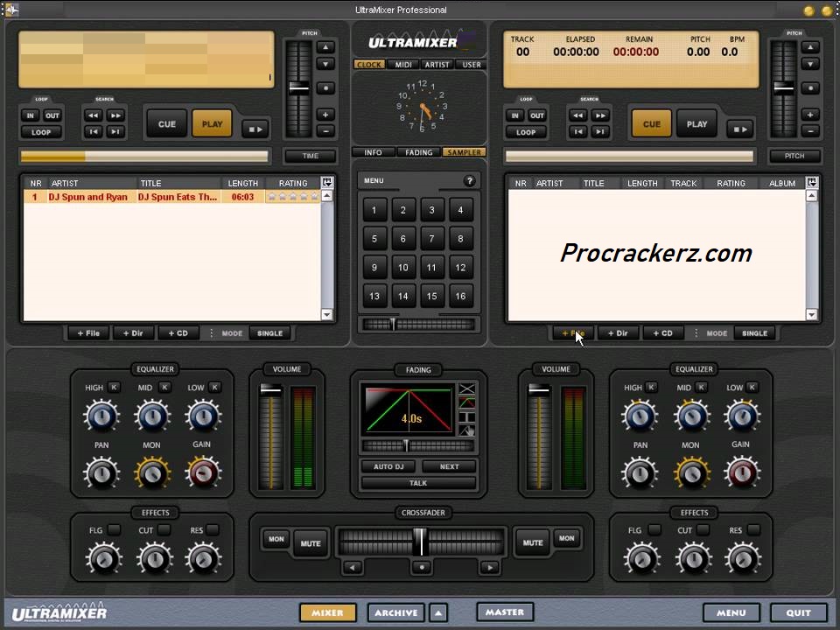This screenshot has height=630, width=840.
Task: Click the left deck stop/play combo button
Action: pos(255,129)
